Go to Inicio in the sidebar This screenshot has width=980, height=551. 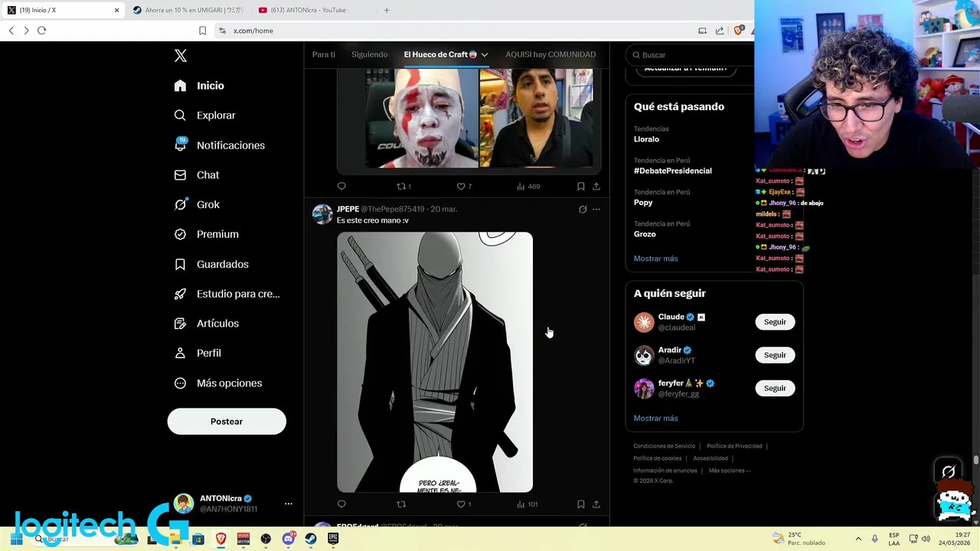[199, 86]
